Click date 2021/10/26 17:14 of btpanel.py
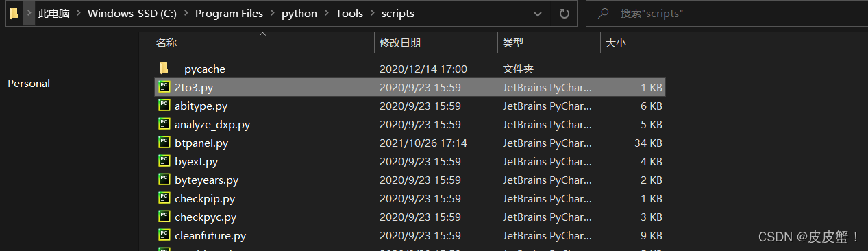This screenshot has width=868, height=251. 423,143
